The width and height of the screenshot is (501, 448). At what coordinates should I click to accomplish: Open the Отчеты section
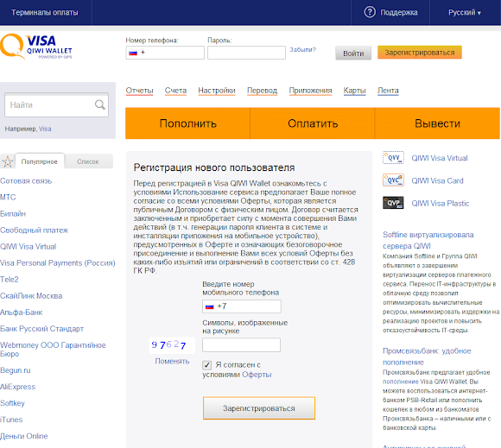click(x=139, y=91)
